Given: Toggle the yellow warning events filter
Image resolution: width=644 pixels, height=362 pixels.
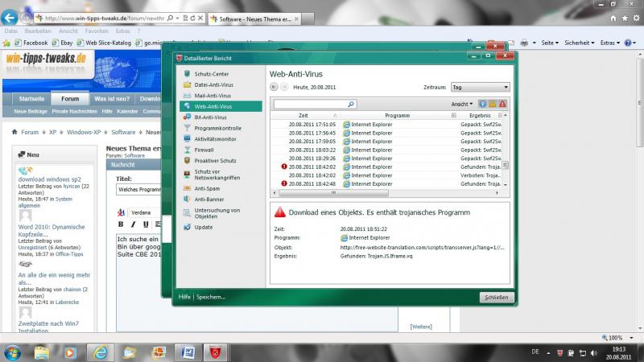Looking at the screenshot, I should 493,104.
